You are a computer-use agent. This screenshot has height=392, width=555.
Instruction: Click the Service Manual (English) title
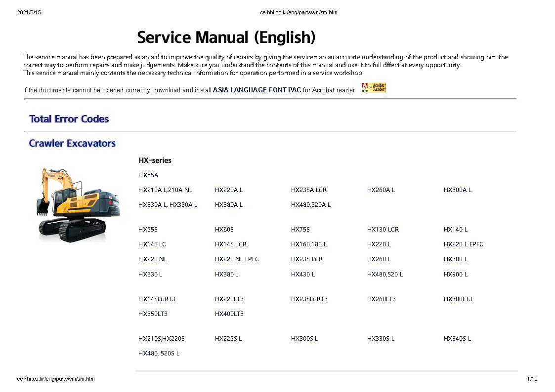[x=226, y=38]
